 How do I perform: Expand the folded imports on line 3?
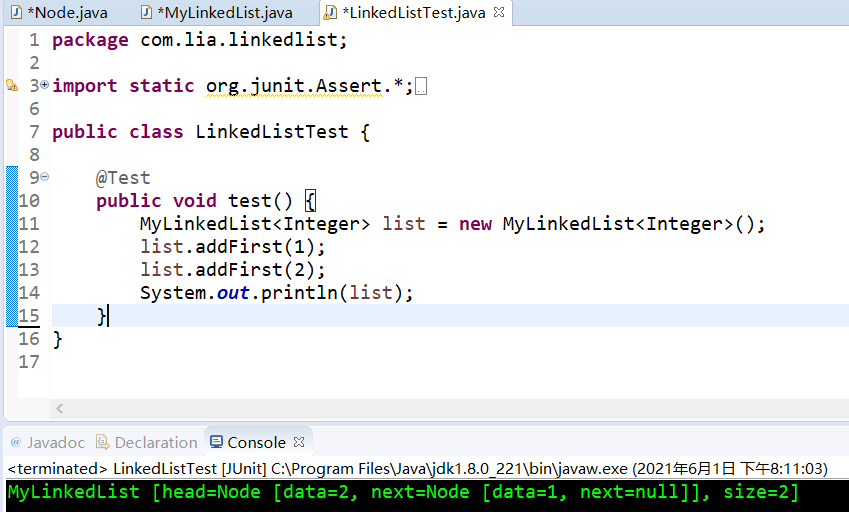point(44,84)
